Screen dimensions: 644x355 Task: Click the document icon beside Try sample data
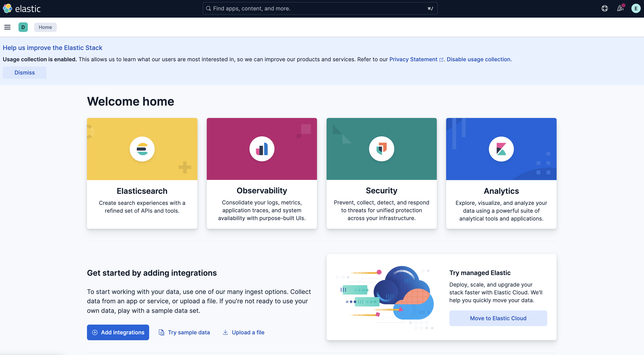click(x=162, y=332)
